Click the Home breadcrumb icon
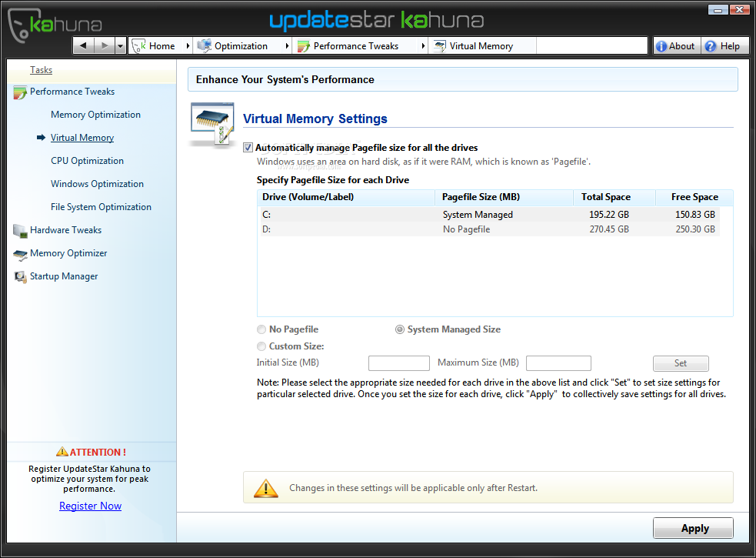Viewport: 756px width, 558px height. click(x=138, y=46)
